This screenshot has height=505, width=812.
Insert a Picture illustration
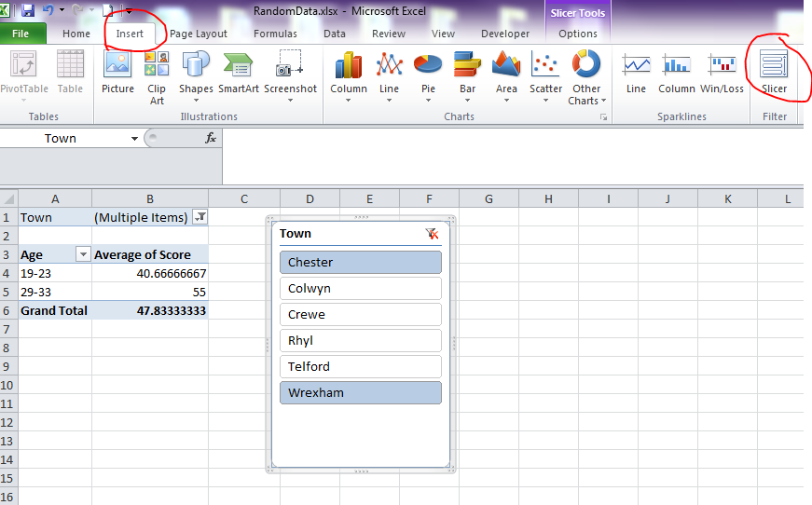(x=117, y=73)
